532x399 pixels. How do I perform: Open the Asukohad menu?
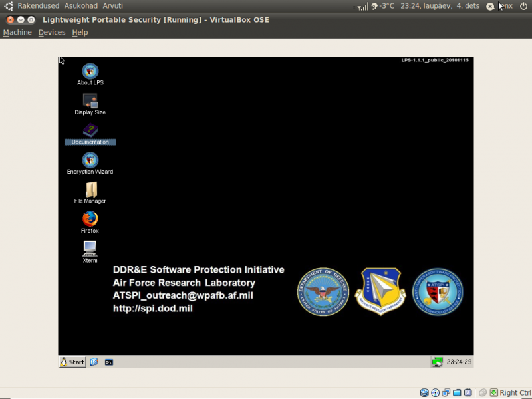tap(80, 6)
